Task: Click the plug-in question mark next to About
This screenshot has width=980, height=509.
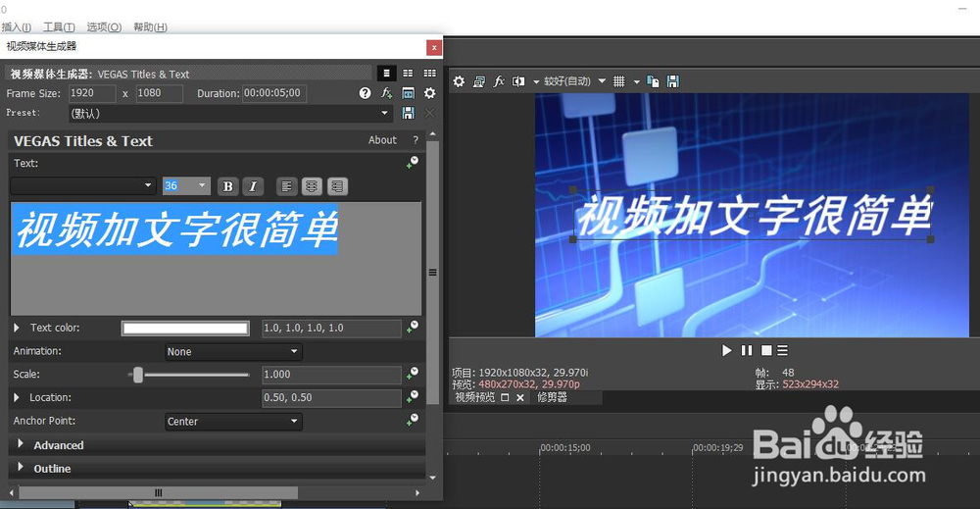Action: [x=416, y=140]
